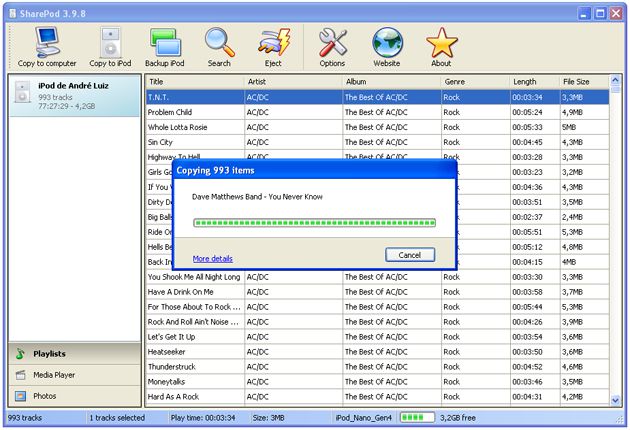The width and height of the screenshot is (630, 430).
Task: Click the 1 tracks selected status entry
Action: 117,418
